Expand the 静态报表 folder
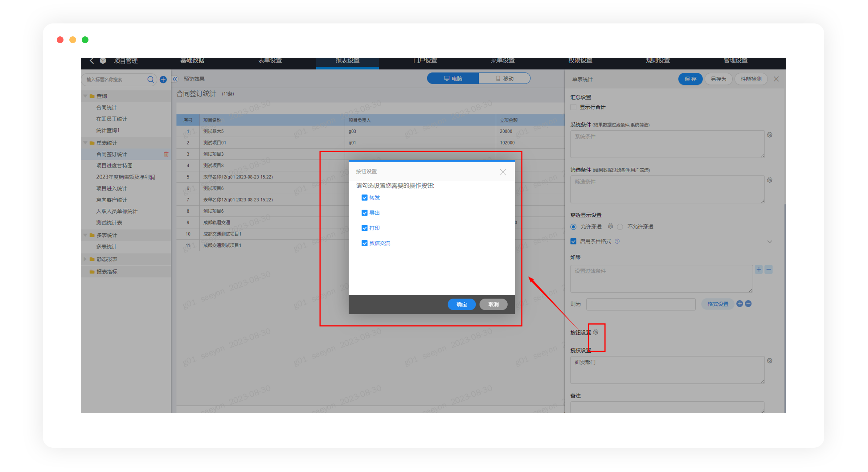 pyautogui.click(x=85, y=259)
